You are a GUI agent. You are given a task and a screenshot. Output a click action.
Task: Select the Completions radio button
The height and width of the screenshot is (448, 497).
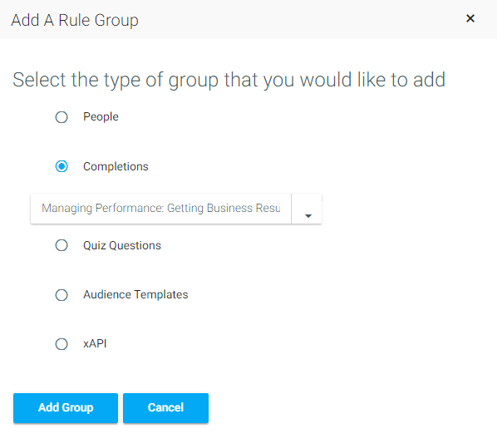tap(62, 166)
